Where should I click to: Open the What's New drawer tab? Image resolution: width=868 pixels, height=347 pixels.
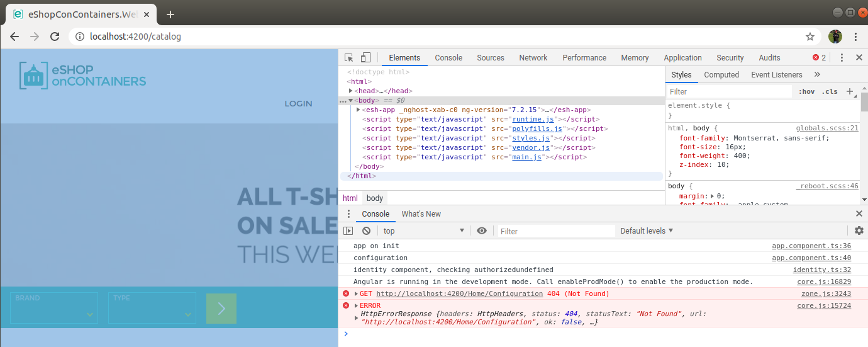tap(421, 214)
